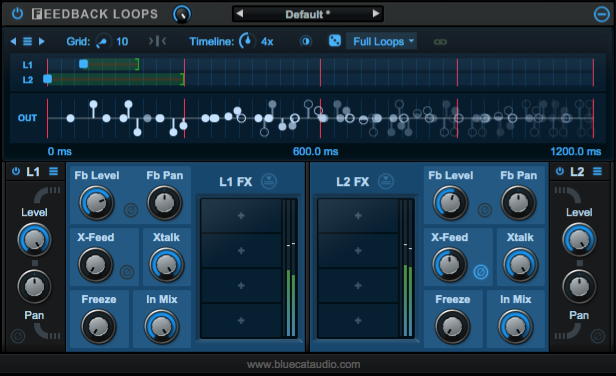Click the Grid value 10

coord(122,42)
